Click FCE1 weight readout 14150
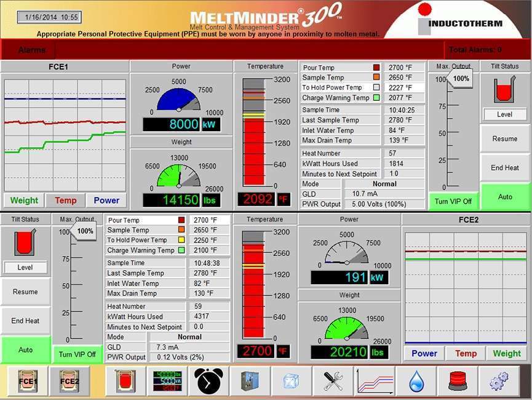 tap(172, 200)
